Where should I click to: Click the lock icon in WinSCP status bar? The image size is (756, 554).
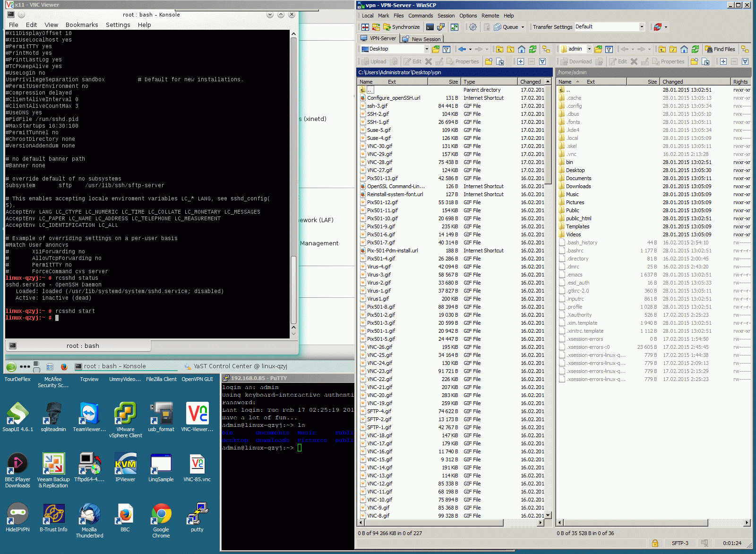coord(655,543)
